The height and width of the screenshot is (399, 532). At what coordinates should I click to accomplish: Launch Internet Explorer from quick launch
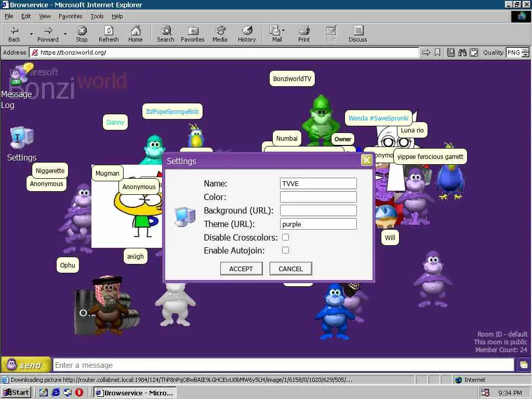[x=56, y=393]
